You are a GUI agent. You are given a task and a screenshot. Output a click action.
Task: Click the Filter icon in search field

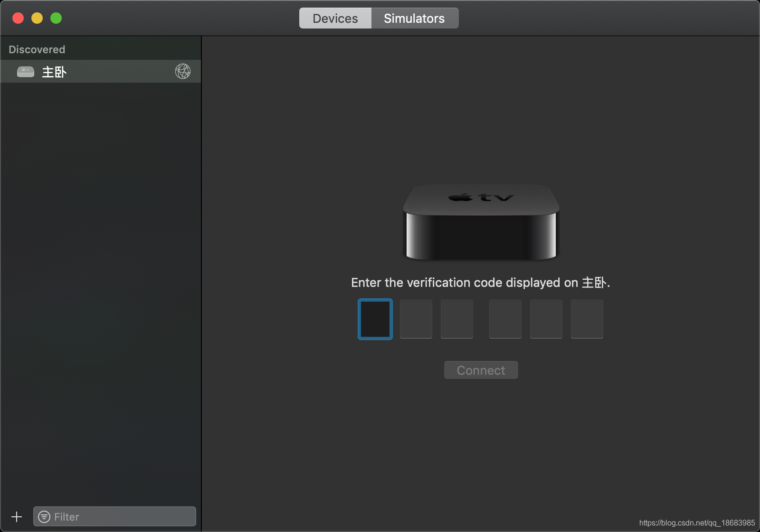click(x=44, y=517)
